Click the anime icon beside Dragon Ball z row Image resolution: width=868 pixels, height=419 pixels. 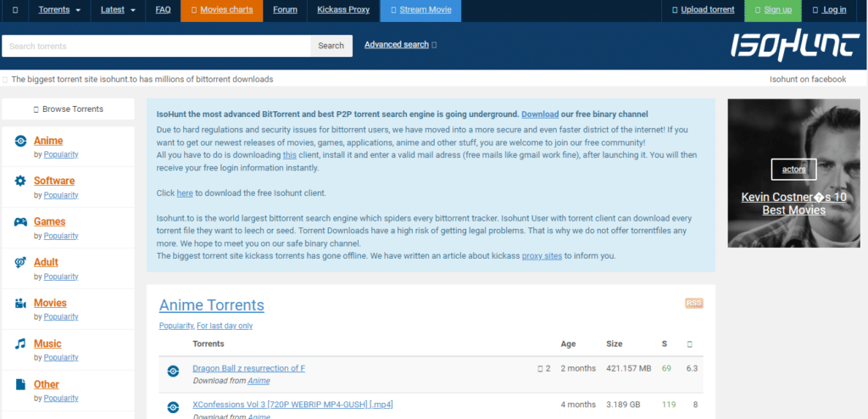(173, 371)
